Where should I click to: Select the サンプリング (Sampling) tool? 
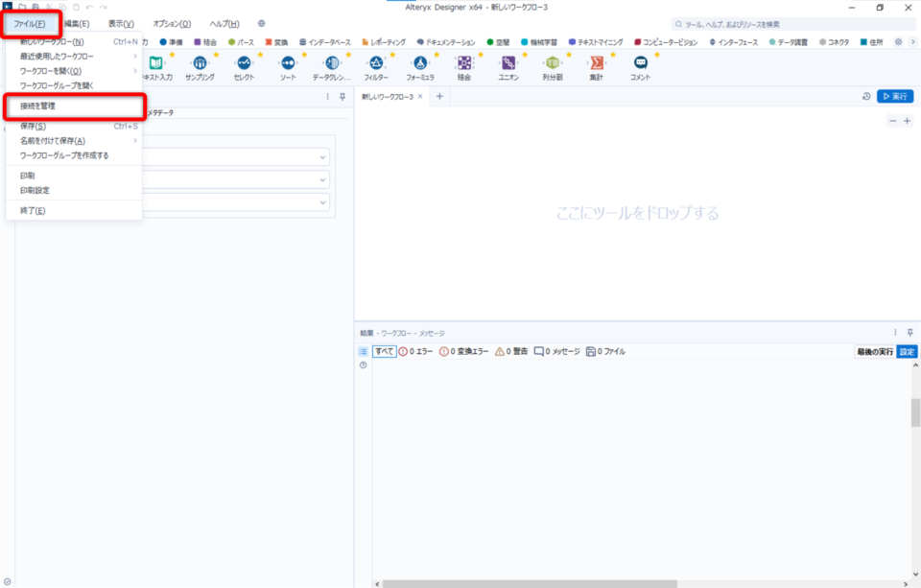(199, 62)
